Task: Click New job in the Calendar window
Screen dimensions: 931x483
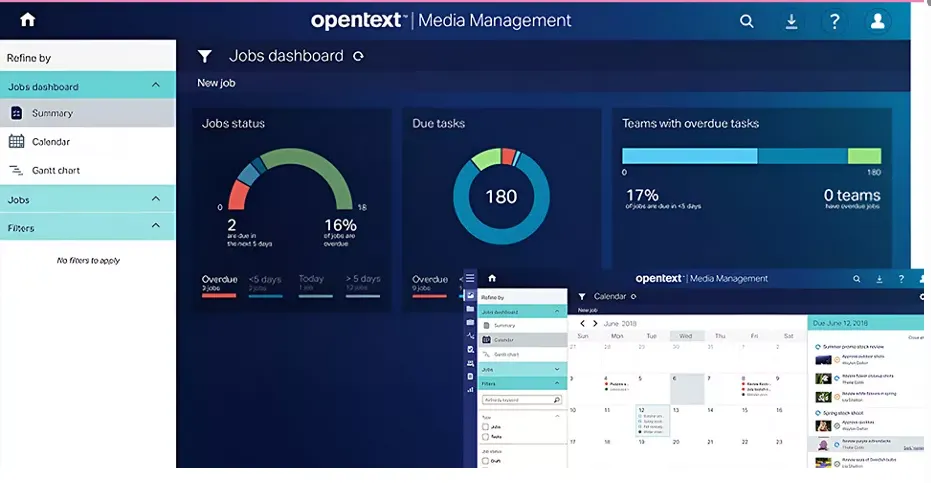Action: (x=587, y=310)
